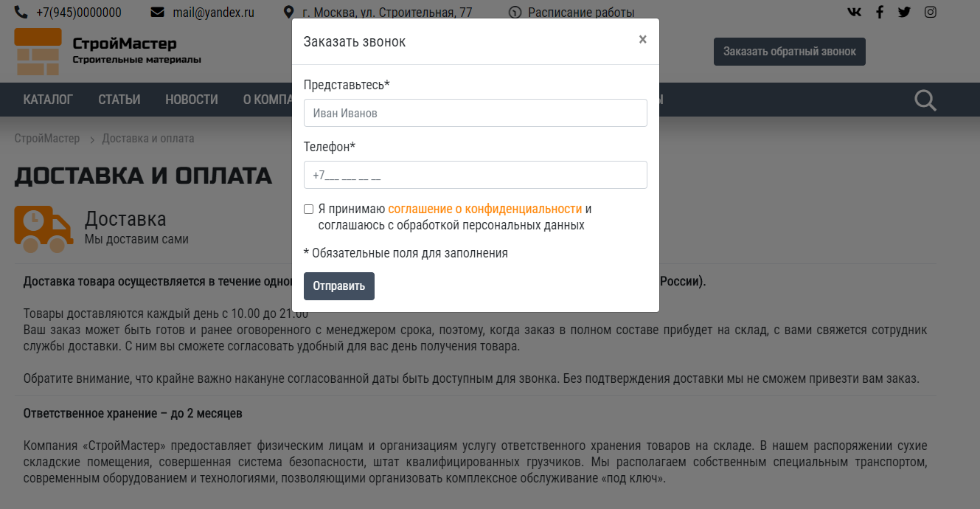Open the Facebook social icon
This screenshot has height=509, width=980.
point(880,12)
